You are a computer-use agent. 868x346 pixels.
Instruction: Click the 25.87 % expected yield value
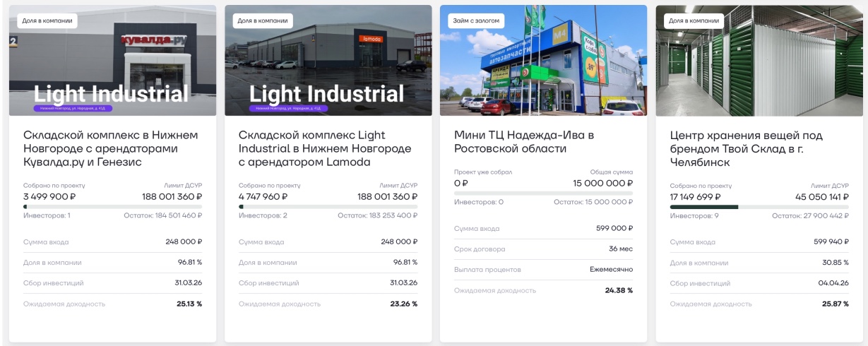tap(836, 304)
